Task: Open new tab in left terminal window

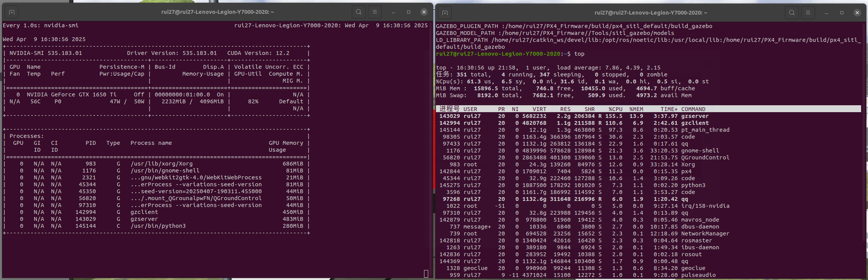Action: 12,12
